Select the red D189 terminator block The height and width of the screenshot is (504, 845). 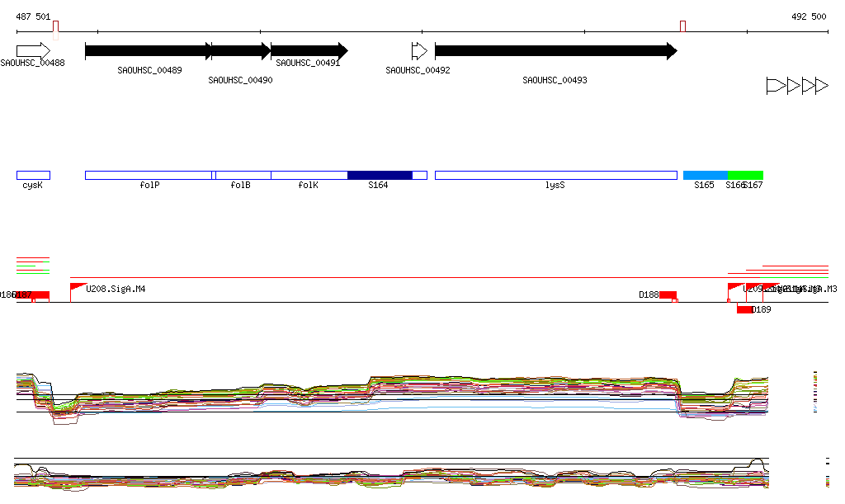click(x=744, y=309)
